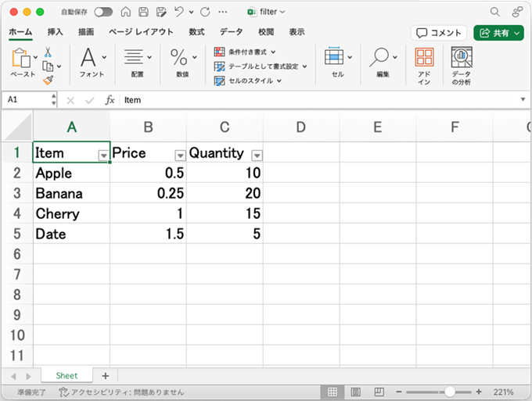532x401 pixels.
Task: Select the cell containing Banana
Action: pos(72,193)
